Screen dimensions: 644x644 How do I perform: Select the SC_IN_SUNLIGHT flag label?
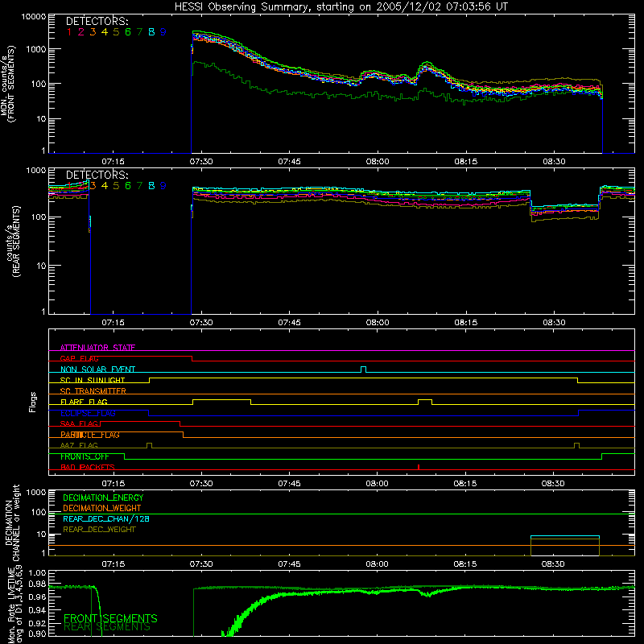[93, 380]
